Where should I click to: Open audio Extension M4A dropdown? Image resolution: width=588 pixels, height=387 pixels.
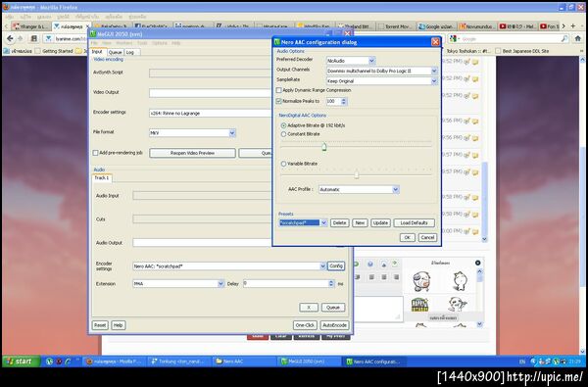coord(220,283)
